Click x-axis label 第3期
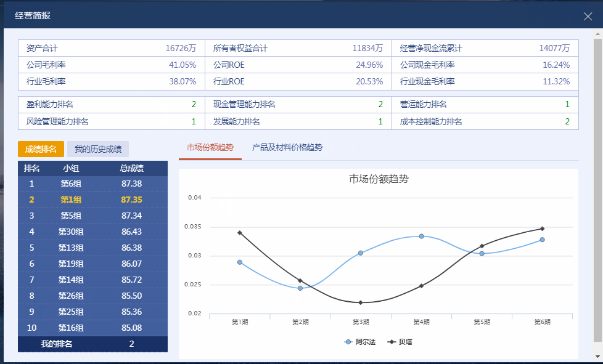The image size is (603, 364). click(361, 322)
